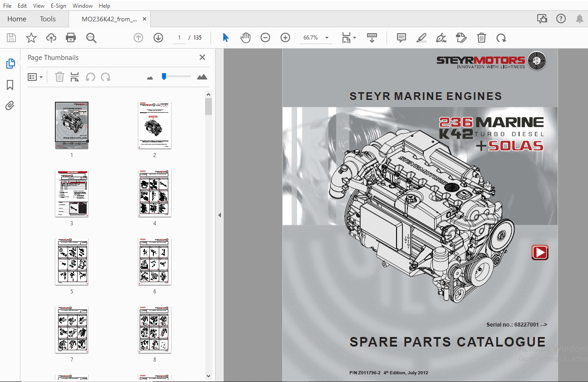Close the Page Thumbnails panel
The width and height of the screenshot is (588, 382).
coord(202,57)
